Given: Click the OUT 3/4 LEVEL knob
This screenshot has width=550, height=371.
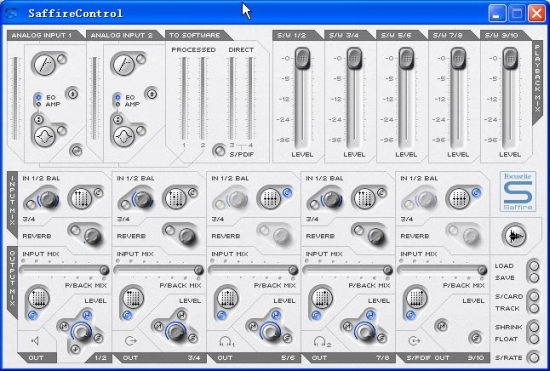Looking at the screenshot, I should click(176, 331).
